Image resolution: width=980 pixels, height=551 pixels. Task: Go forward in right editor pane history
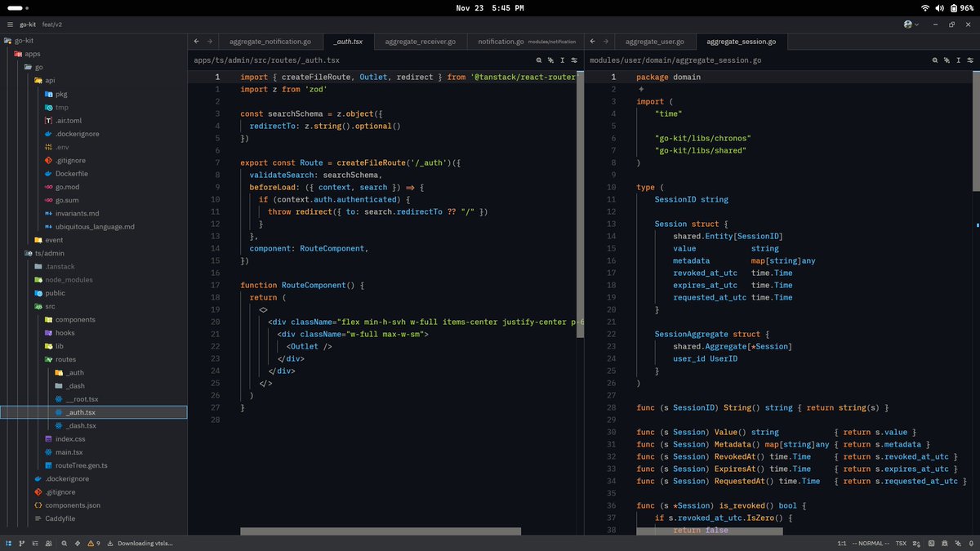(605, 41)
